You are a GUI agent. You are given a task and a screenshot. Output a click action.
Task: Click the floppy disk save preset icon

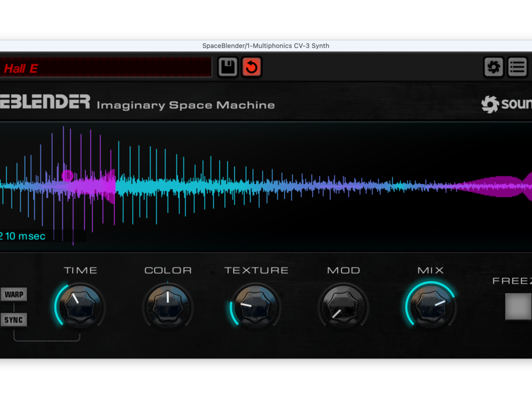[228, 67]
